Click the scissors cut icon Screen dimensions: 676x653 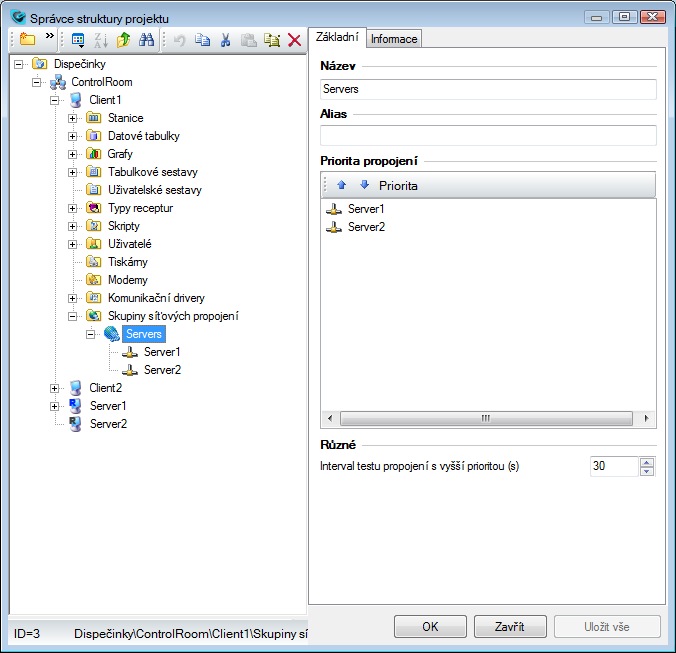(225, 40)
